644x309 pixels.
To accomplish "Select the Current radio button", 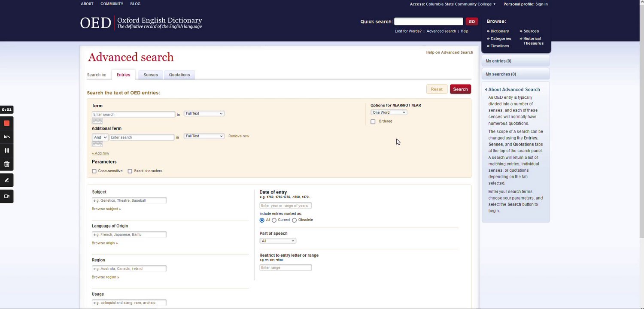I will (x=274, y=220).
